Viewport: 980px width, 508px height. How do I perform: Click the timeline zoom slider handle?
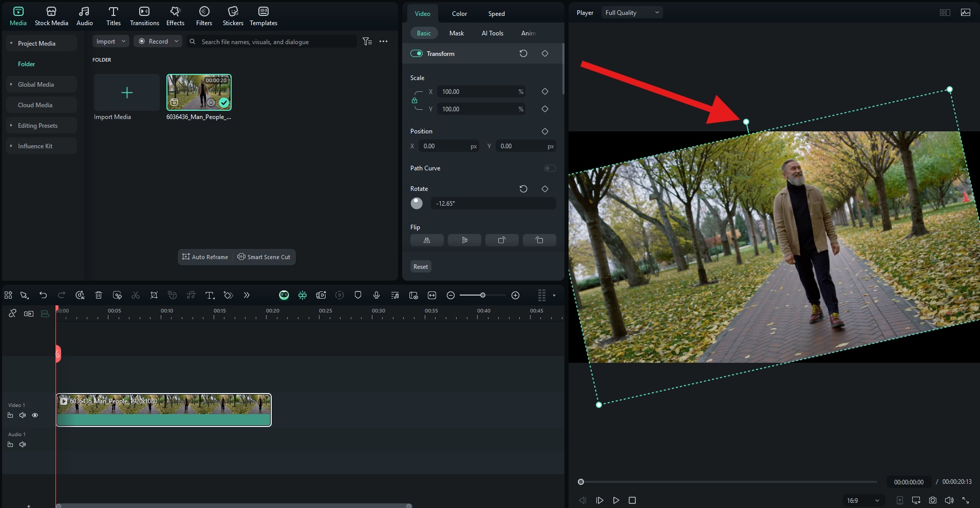(483, 295)
